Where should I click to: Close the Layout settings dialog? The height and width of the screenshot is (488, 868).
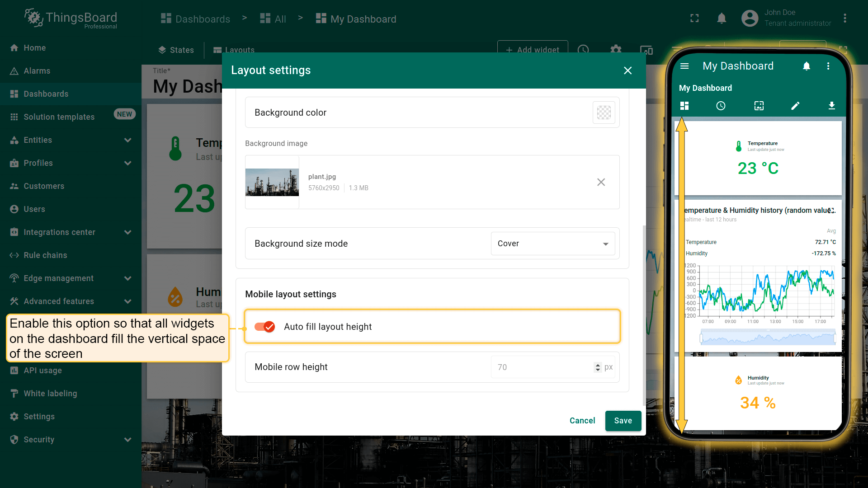(627, 70)
